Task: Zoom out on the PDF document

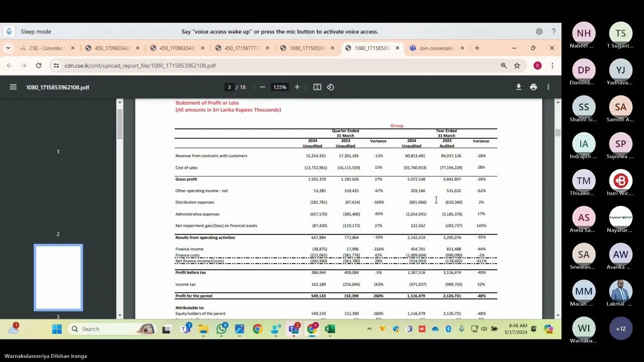Action: click(262, 86)
